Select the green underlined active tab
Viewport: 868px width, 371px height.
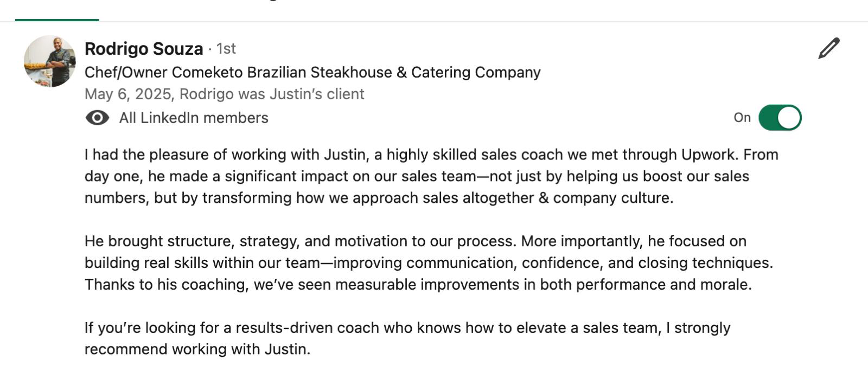click(x=57, y=20)
